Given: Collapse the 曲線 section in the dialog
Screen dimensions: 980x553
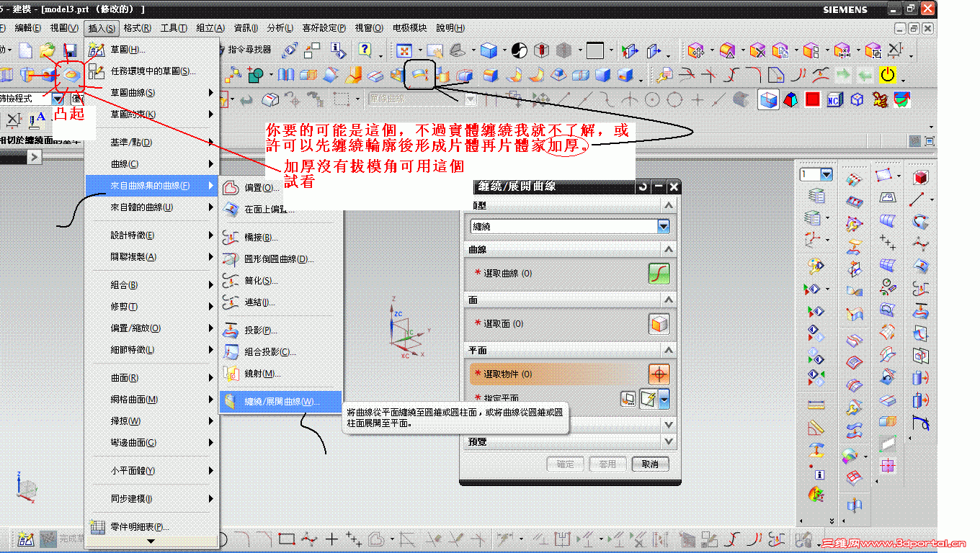Looking at the screenshot, I should [x=669, y=250].
